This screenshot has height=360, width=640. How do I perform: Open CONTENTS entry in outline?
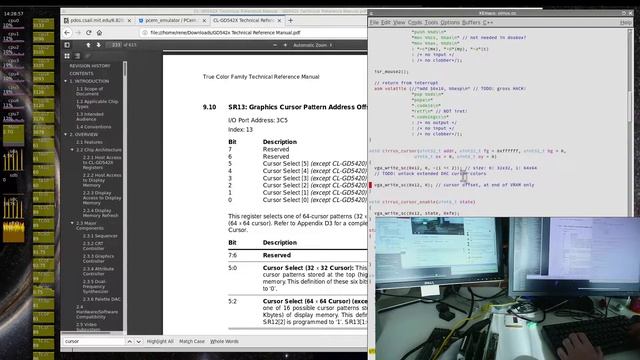(x=81, y=73)
